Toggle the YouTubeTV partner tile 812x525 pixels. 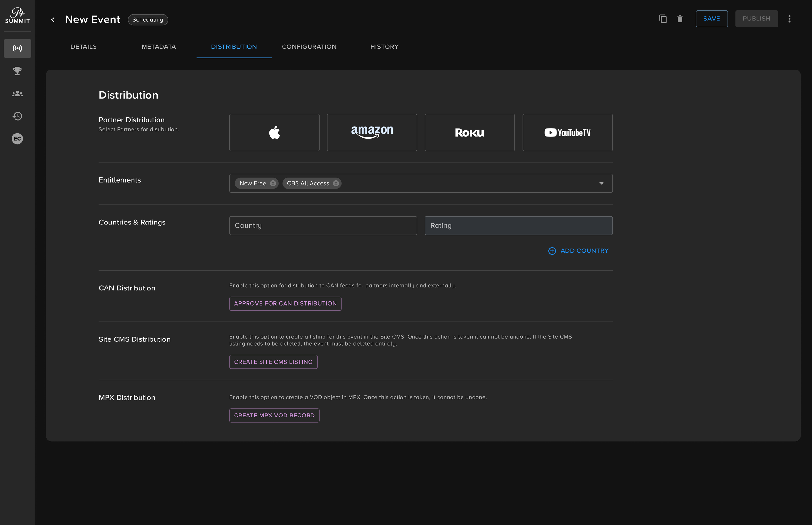click(567, 133)
